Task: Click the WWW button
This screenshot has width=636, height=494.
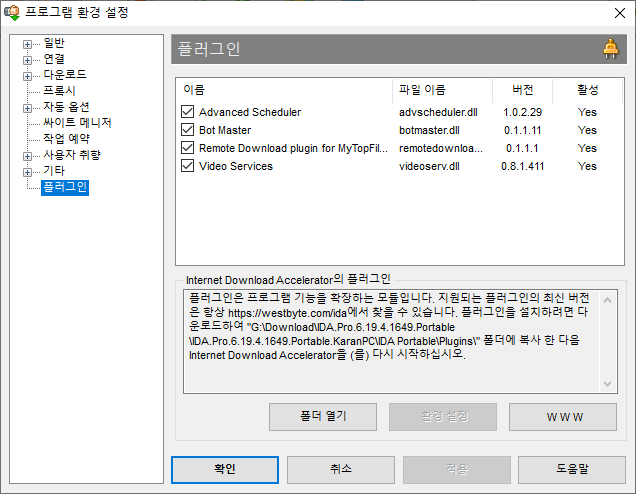Action: pos(563,417)
